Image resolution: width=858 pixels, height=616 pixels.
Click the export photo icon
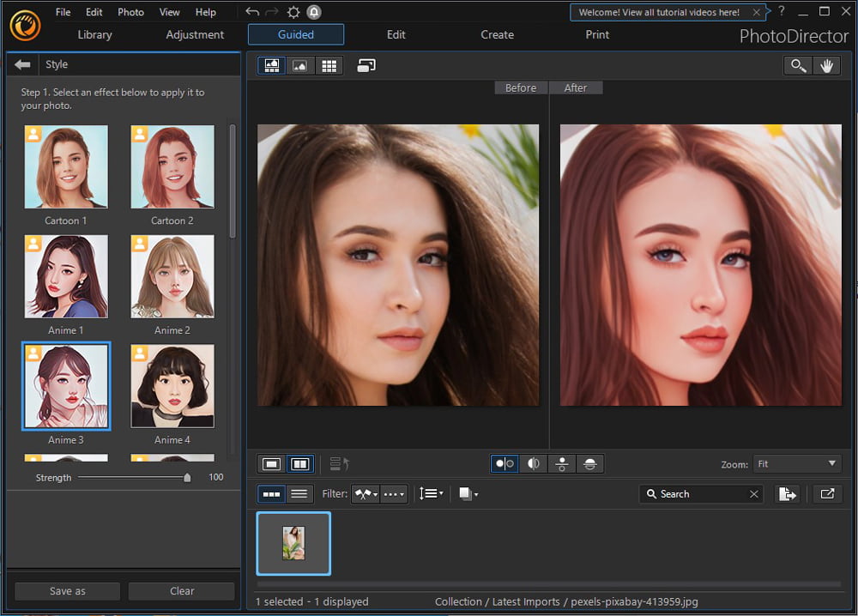(788, 493)
